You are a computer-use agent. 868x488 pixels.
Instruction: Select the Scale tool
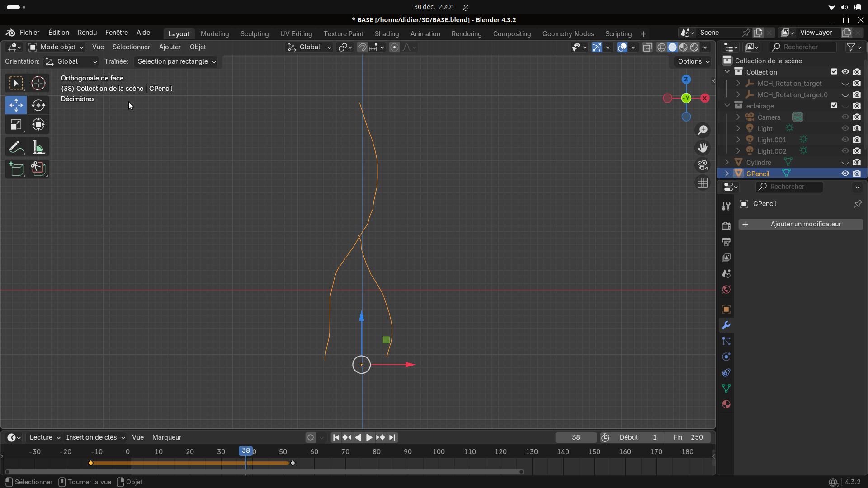16,125
